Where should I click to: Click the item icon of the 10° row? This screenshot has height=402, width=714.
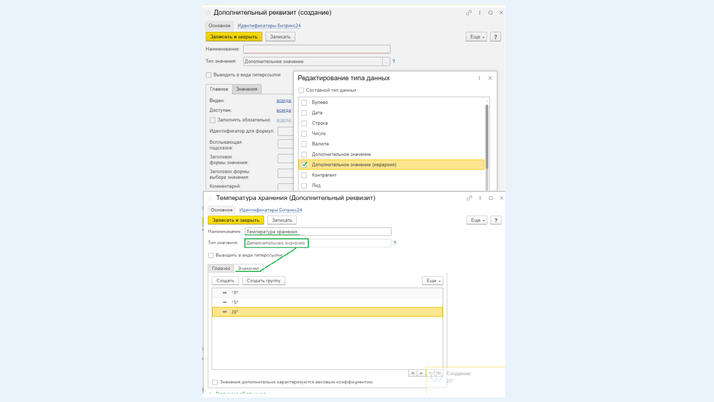pyautogui.click(x=224, y=293)
